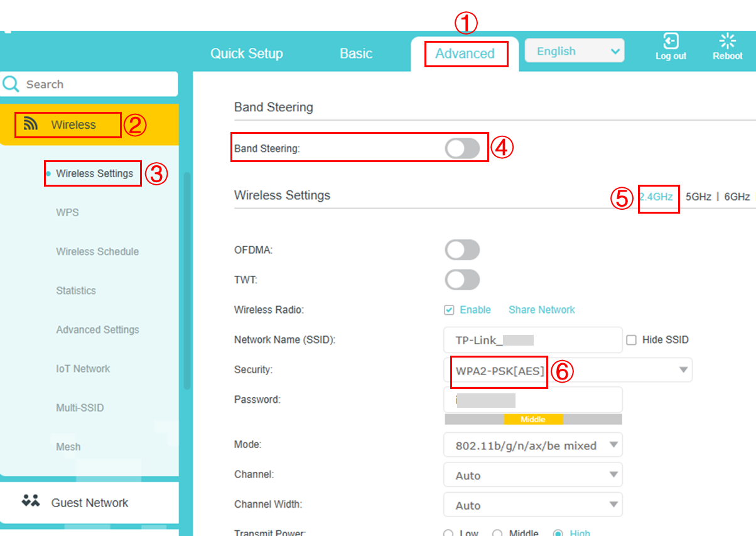Screen dimensions: 756x536
Task: Enable the Band Steering toggle
Action: (463, 147)
